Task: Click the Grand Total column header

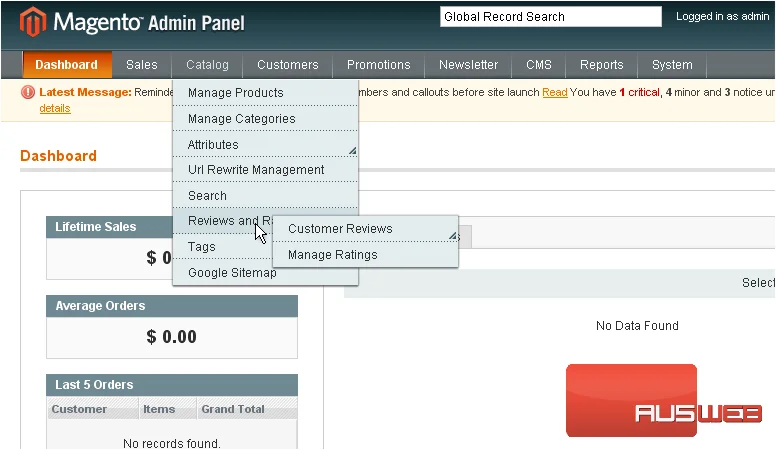Action: [x=247, y=409]
